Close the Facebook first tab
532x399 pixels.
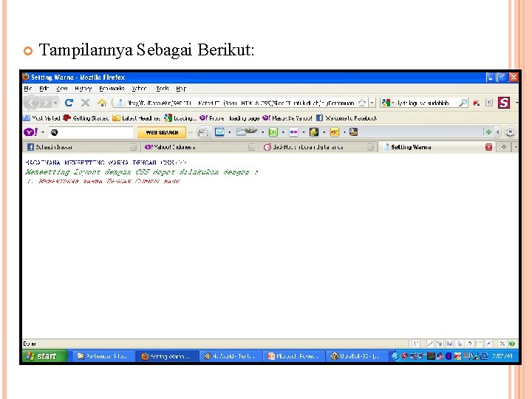[x=133, y=147]
